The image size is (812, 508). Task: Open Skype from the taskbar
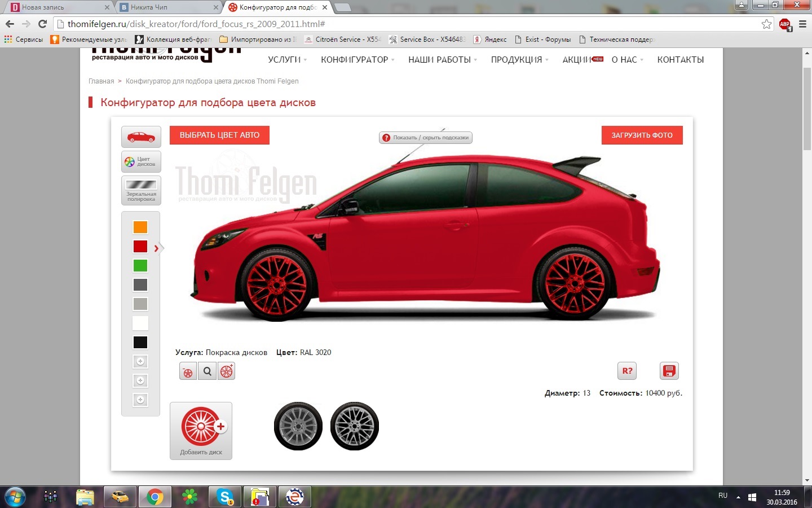tap(225, 497)
